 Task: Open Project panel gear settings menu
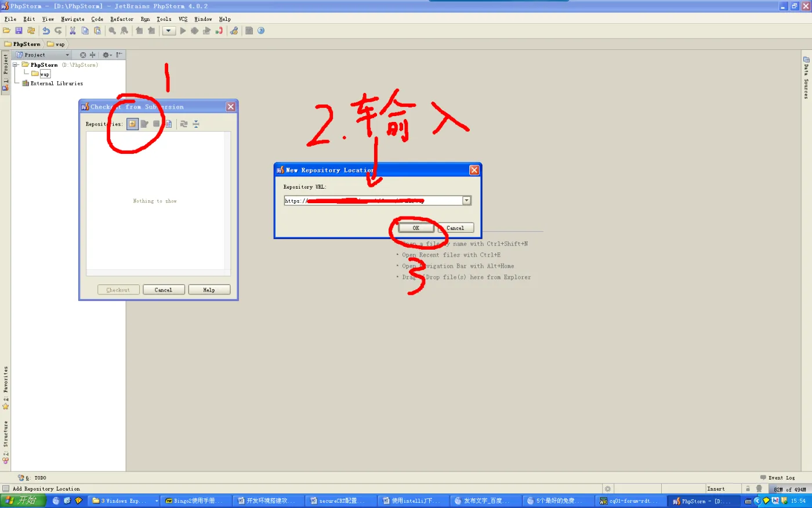coord(107,55)
